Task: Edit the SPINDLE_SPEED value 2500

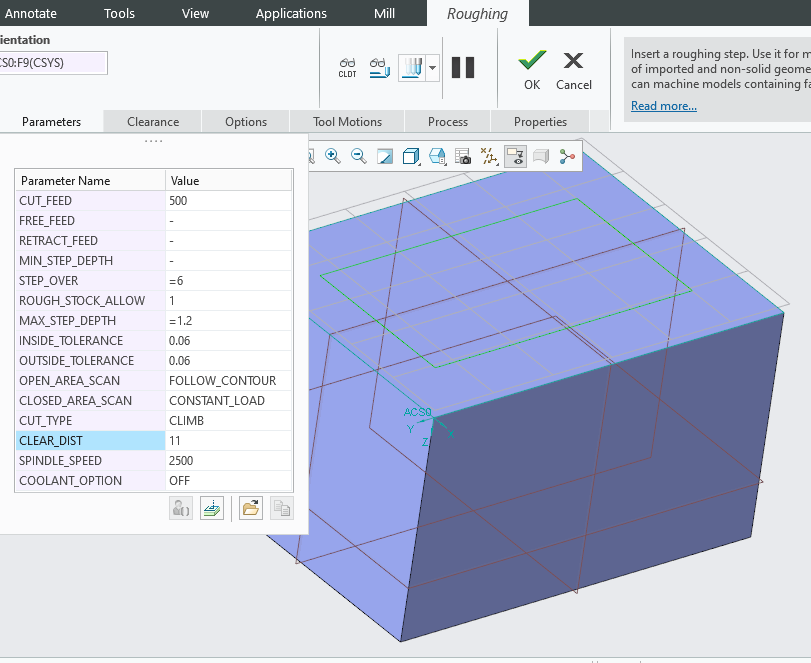Action: pyautogui.click(x=229, y=461)
